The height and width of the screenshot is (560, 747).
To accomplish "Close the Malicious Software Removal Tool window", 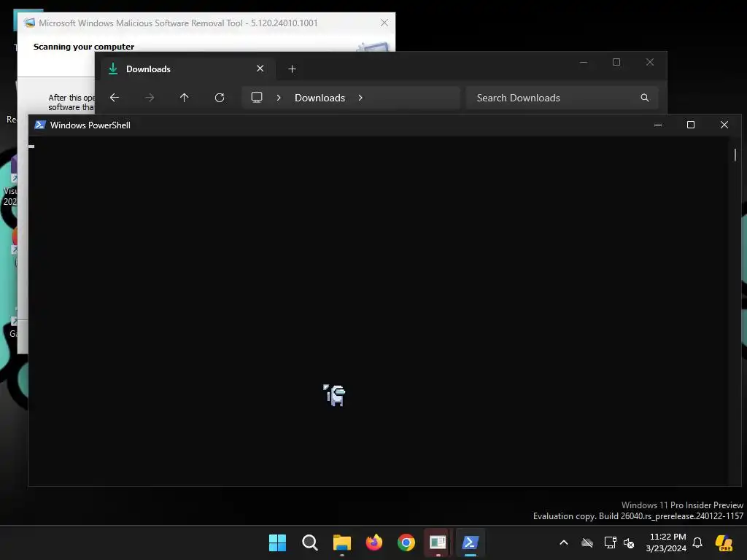I will [x=384, y=23].
